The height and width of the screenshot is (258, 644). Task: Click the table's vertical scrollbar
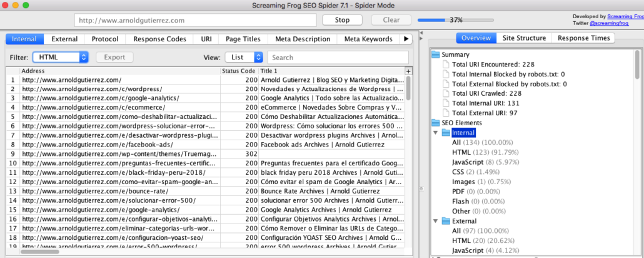(408, 88)
